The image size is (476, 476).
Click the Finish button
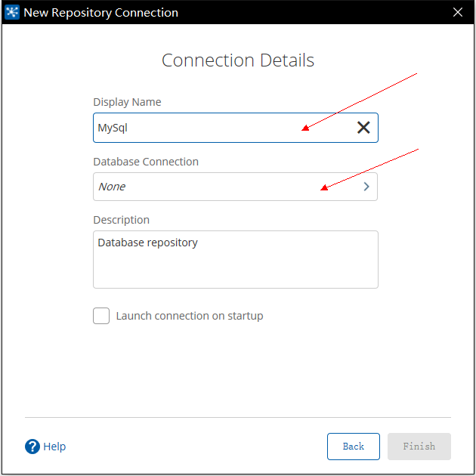click(419, 447)
